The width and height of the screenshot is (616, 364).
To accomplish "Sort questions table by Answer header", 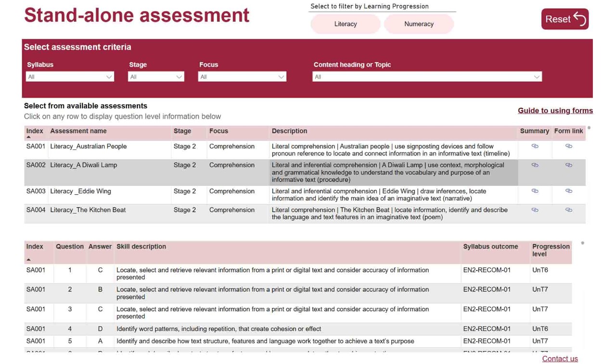I will (100, 247).
